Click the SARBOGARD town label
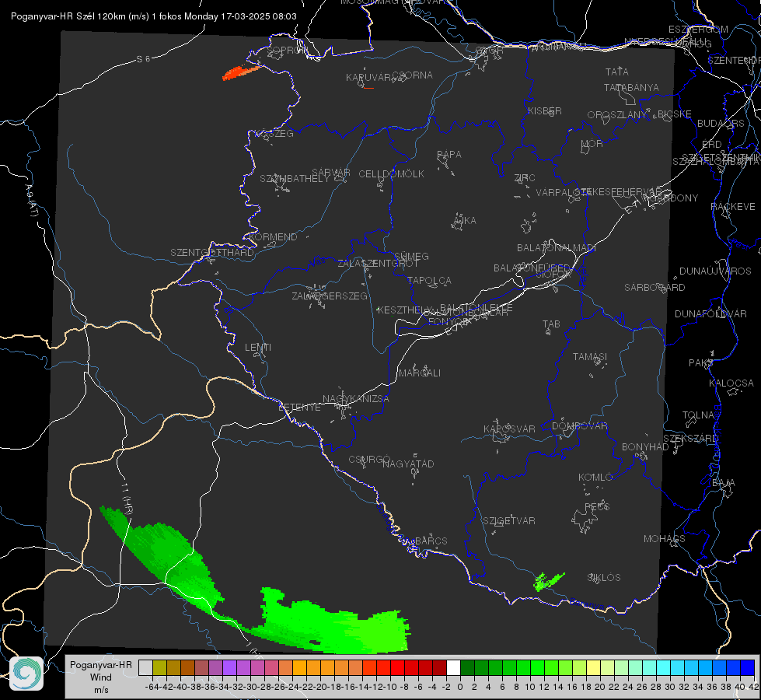Image resolution: width=761 pixels, height=700 pixels. 655,288
